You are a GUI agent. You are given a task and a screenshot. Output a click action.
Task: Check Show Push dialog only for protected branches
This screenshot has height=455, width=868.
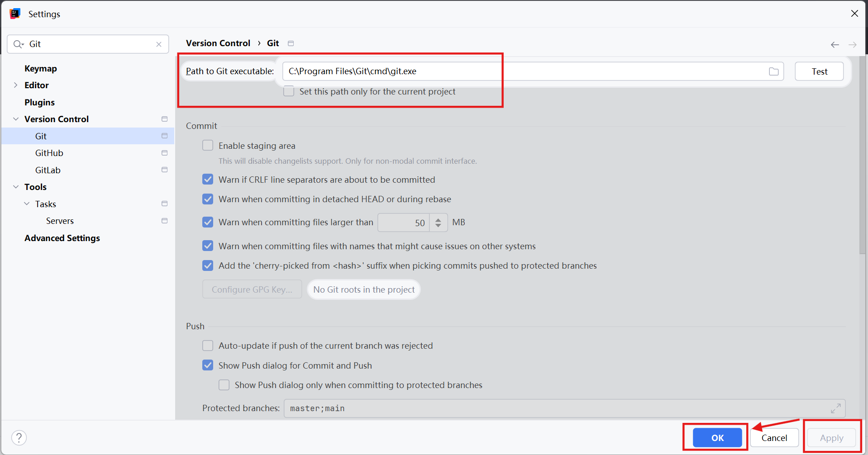click(x=224, y=385)
